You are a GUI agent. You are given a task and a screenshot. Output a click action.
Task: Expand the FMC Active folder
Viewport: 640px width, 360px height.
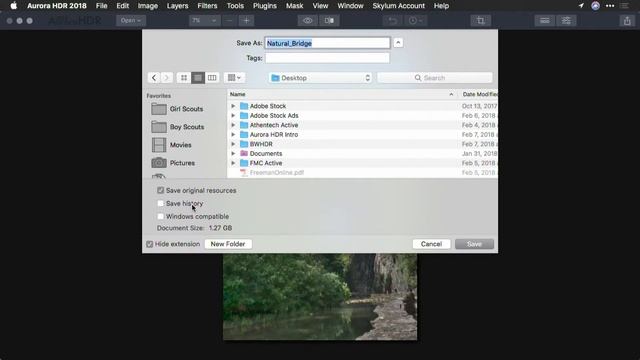233,163
